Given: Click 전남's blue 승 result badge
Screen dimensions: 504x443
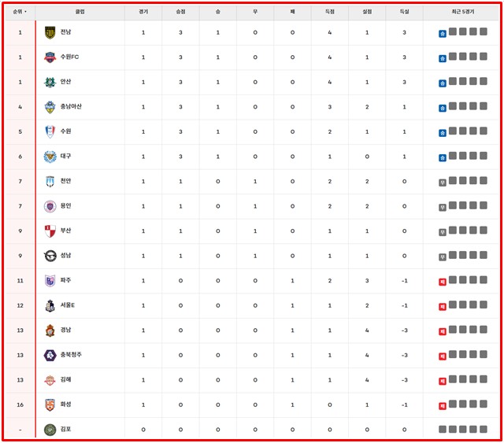Looking at the screenshot, I should tap(443, 33).
